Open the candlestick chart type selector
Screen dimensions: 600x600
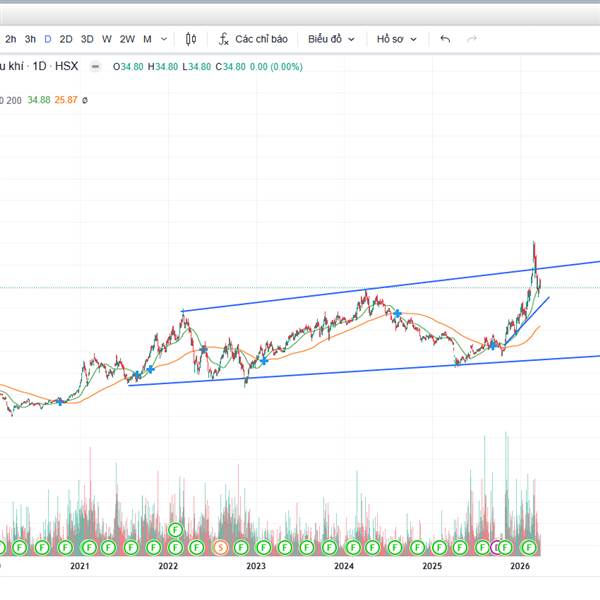click(x=191, y=39)
